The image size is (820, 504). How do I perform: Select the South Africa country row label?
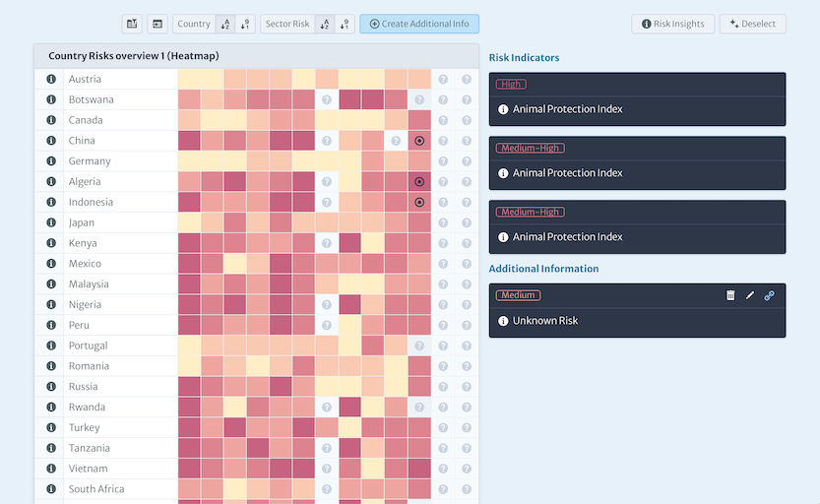(x=96, y=489)
